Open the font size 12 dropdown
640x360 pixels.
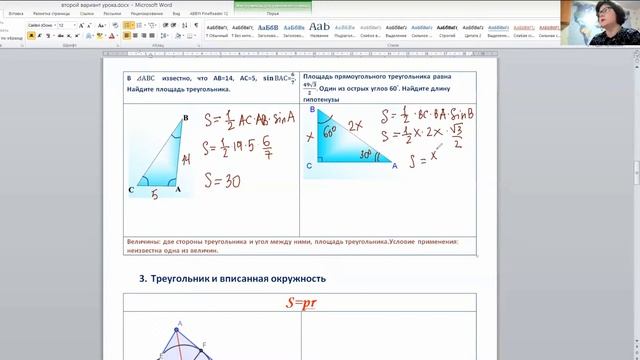coord(75,25)
